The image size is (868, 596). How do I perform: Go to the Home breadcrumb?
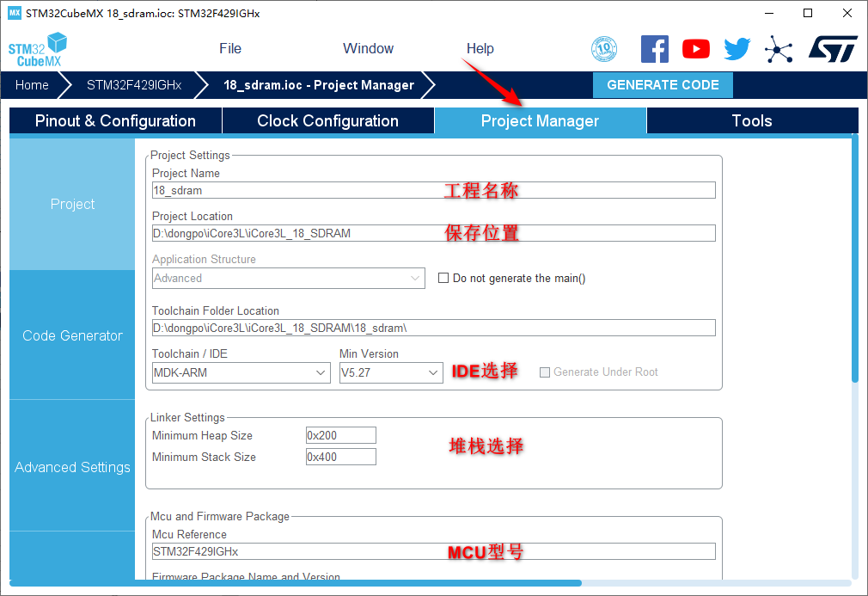[x=32, y=85]
